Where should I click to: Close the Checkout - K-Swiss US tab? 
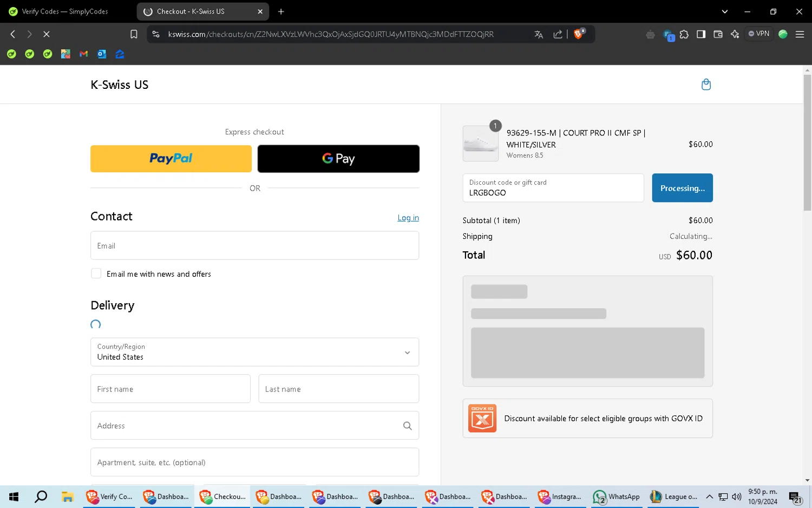(x=260, y=11)
